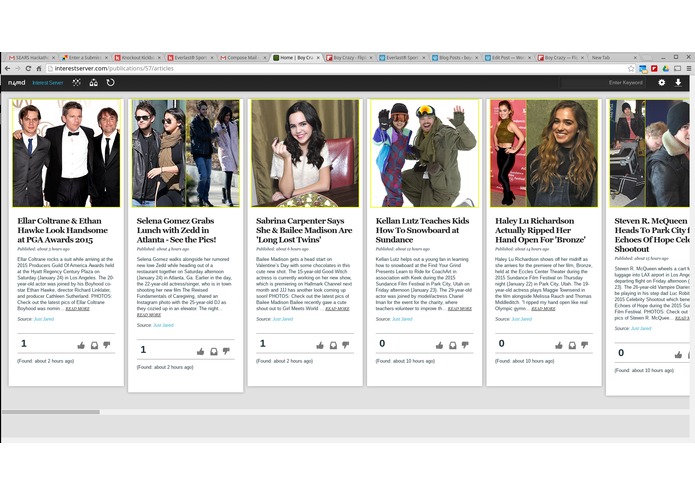The width and height of the screenshot is (695, 494).
Task: Click READ MORE on the Kellan Lutz article
Action: click(x=460, y=308)
